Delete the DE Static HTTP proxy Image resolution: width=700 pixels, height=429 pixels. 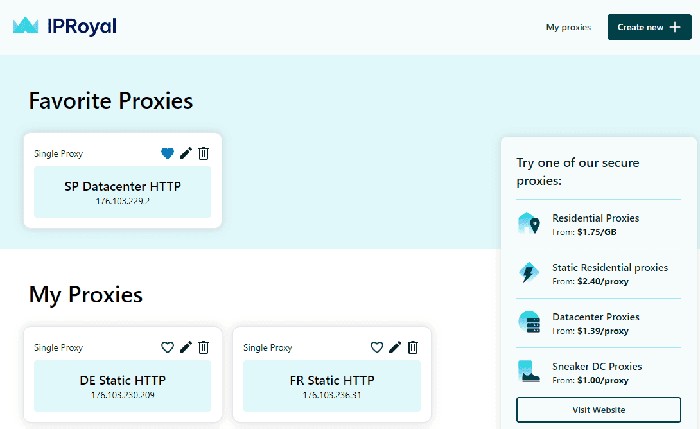(x=203, y=348)
